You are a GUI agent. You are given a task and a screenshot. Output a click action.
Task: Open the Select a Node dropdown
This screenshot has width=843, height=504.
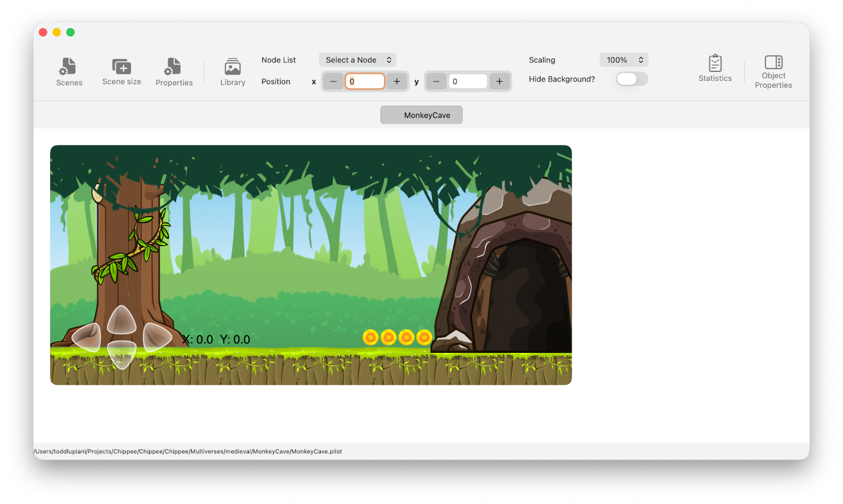[357, 60]
